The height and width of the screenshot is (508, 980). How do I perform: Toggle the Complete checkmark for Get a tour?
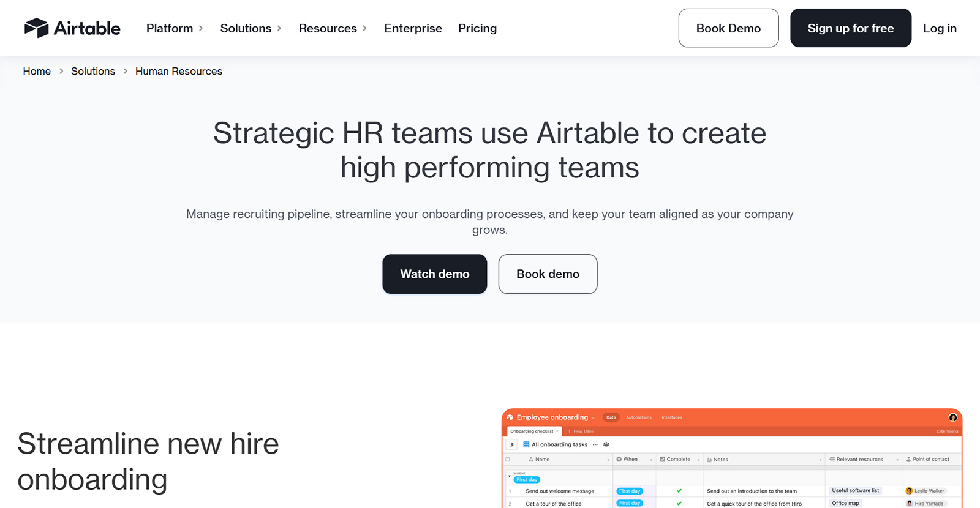click(679, 504)
